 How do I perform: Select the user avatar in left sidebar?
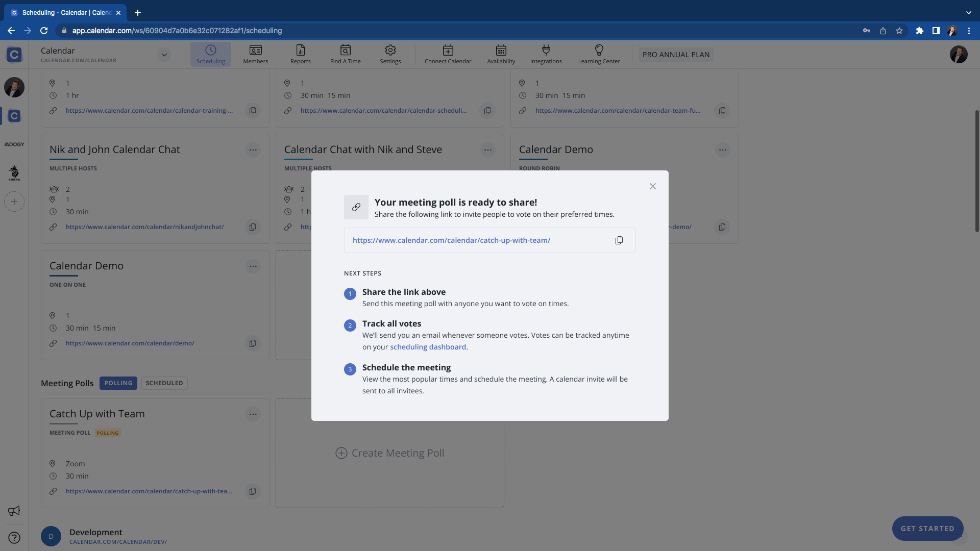click(14, 87)
